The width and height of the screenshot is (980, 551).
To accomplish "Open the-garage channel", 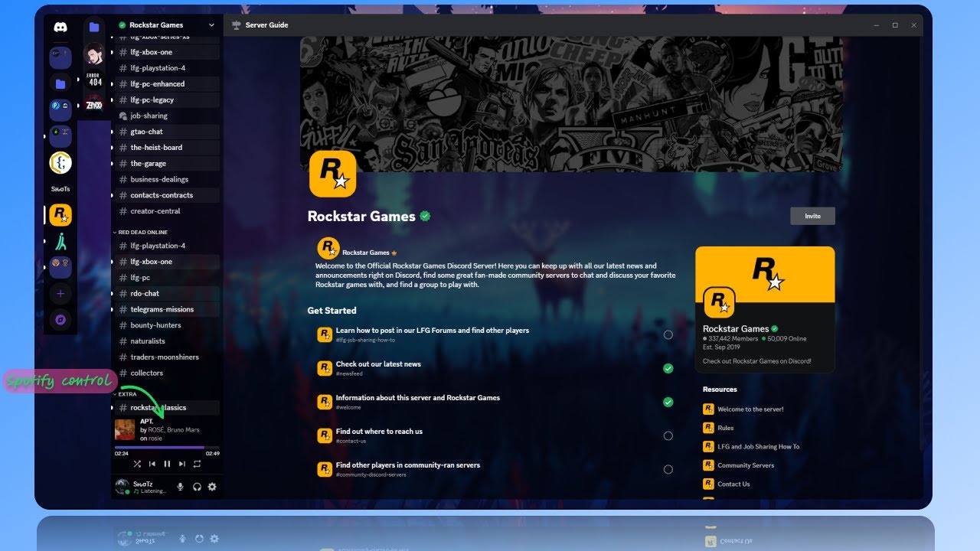I will pos(167,164).
